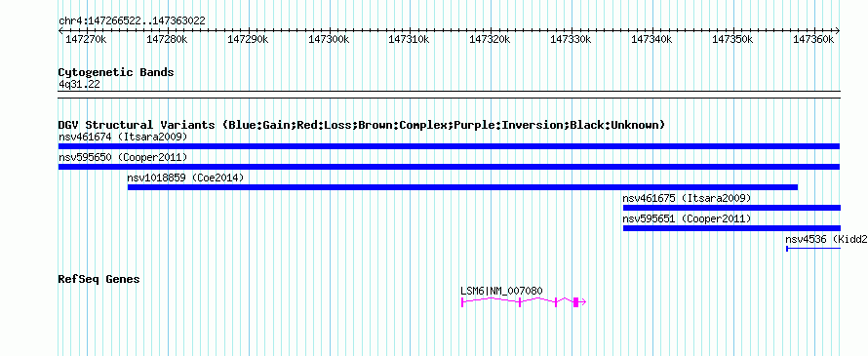Click the thick last exon of LSM6

575,301
